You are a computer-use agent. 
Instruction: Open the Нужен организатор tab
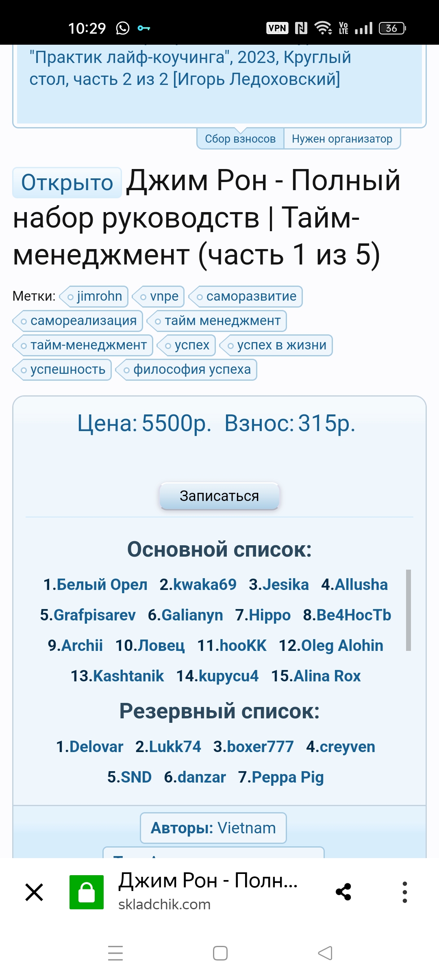coord(342,139)
